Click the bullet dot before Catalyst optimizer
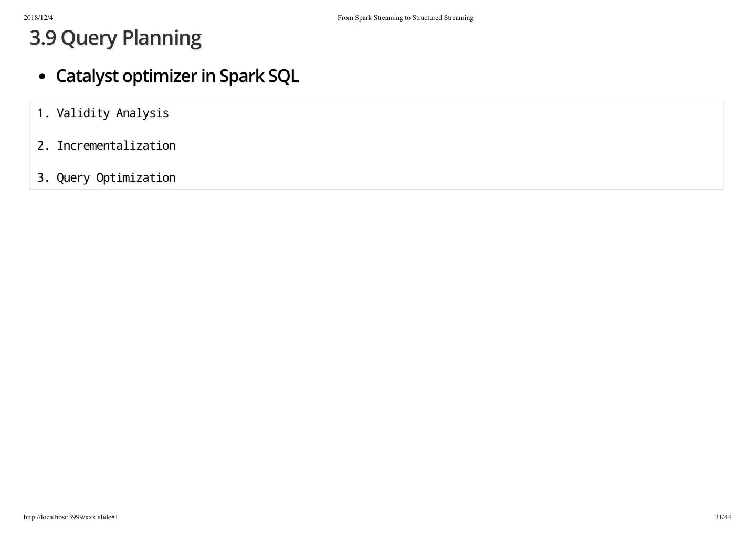The width and height of the screenshot is (756, 535). point(43,77)
